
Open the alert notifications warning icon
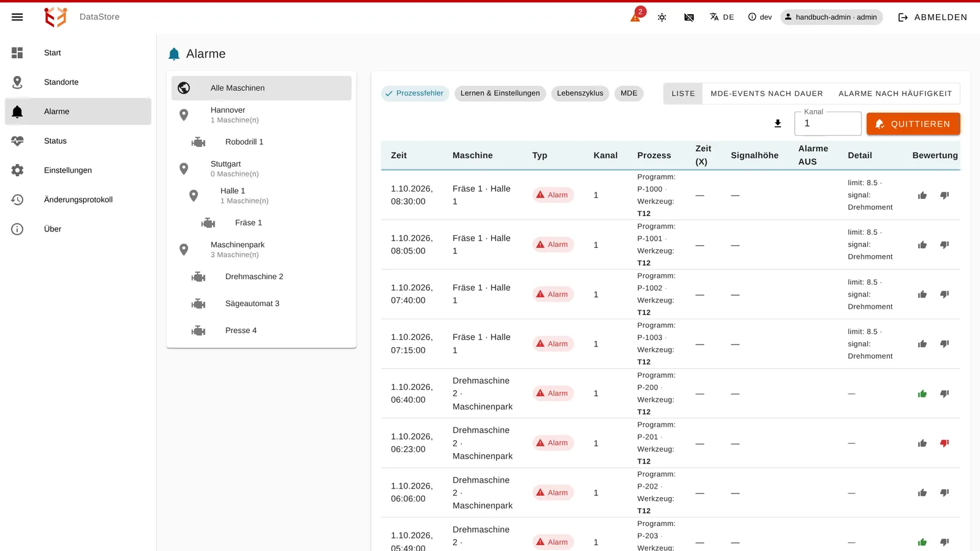(636, 17)
